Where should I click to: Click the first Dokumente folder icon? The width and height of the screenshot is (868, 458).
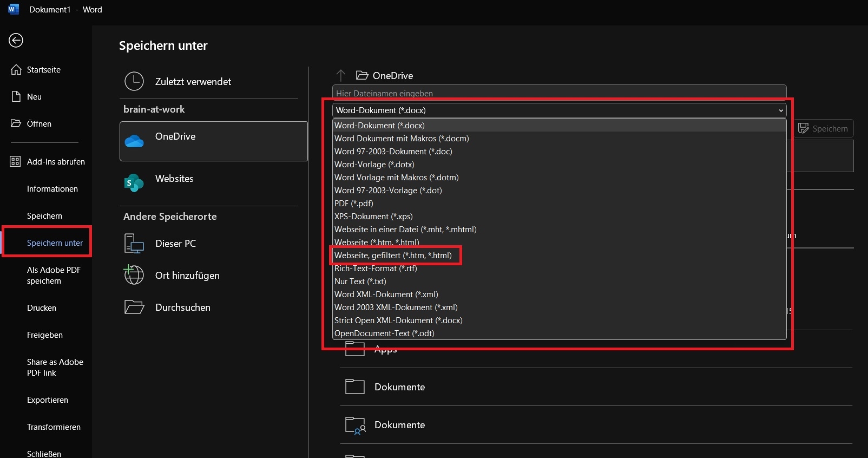coord(355,387)
